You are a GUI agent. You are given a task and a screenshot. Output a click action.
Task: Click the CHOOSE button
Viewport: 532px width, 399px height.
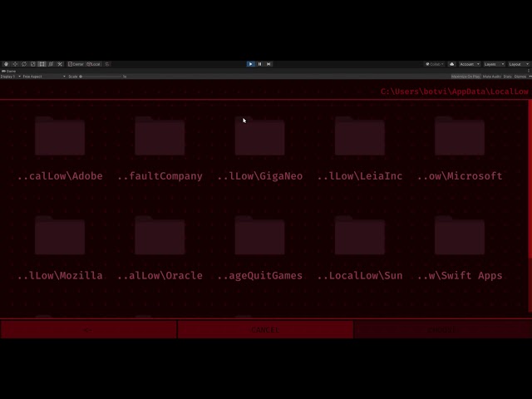(x=443, y=329)
